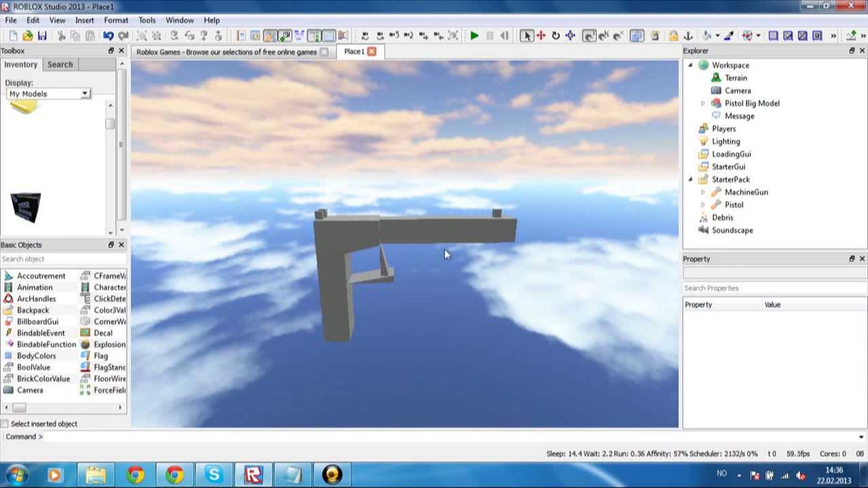This screenshot has height=488, width=868.
Task: Open the View menu
Action: pos(57,20)
